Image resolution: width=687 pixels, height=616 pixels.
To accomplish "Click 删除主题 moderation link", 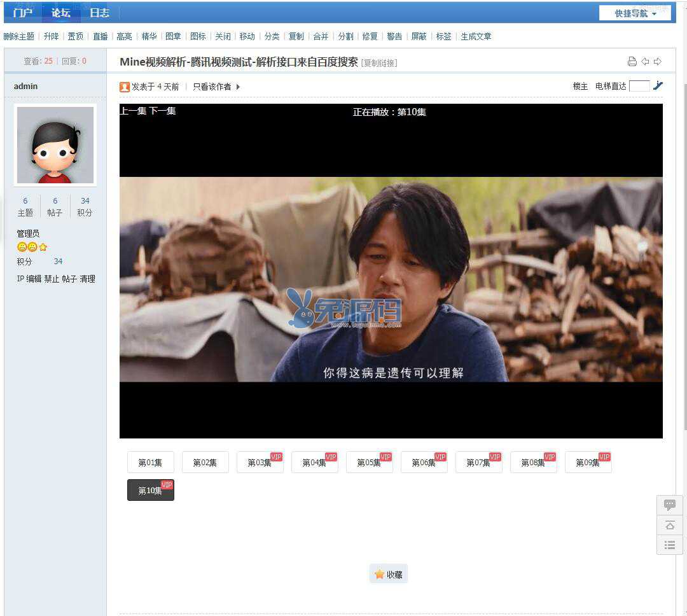I will (19, 36).
